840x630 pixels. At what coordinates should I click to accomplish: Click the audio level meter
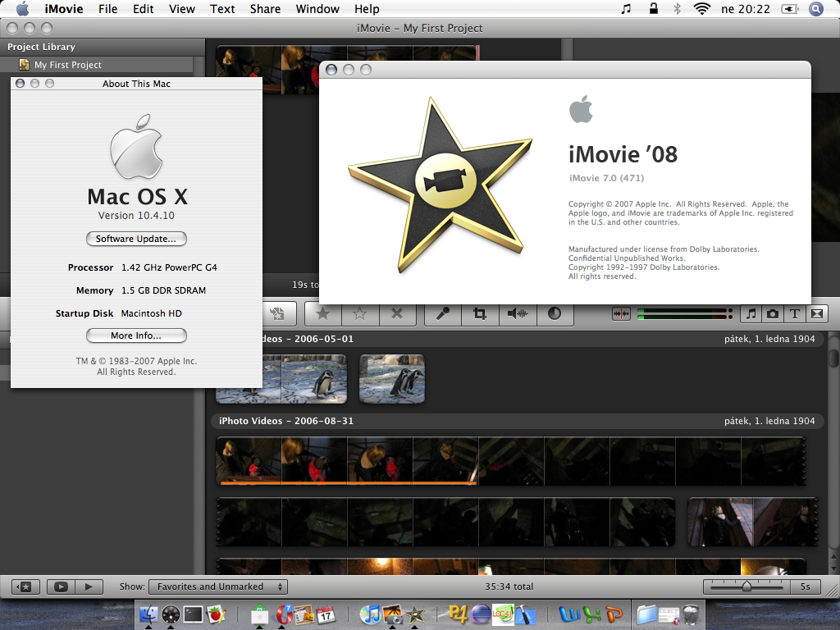point(685,314)
